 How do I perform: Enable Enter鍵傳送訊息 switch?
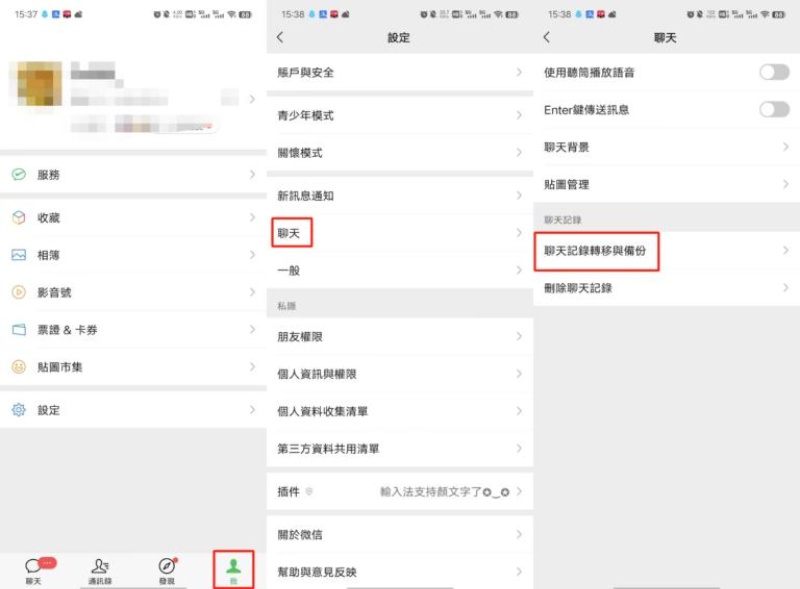click(x=773, y=109)
